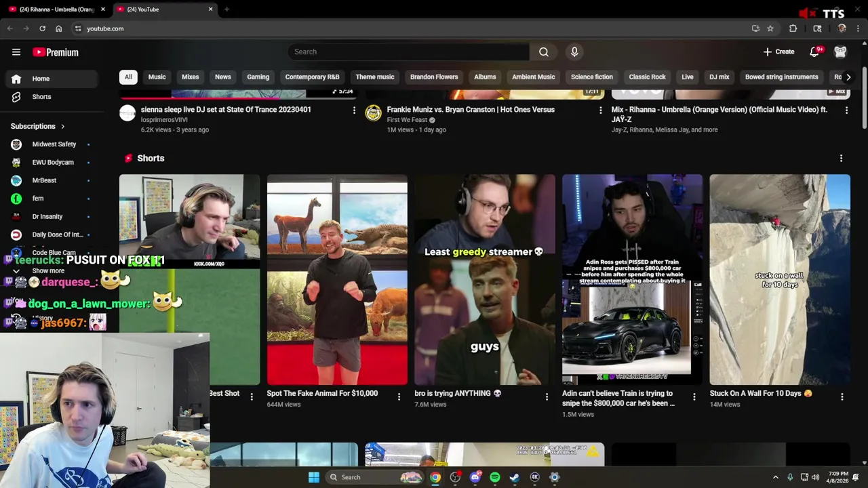Play Stuck on a wall short thumbnail

click(x=780, y=279)
